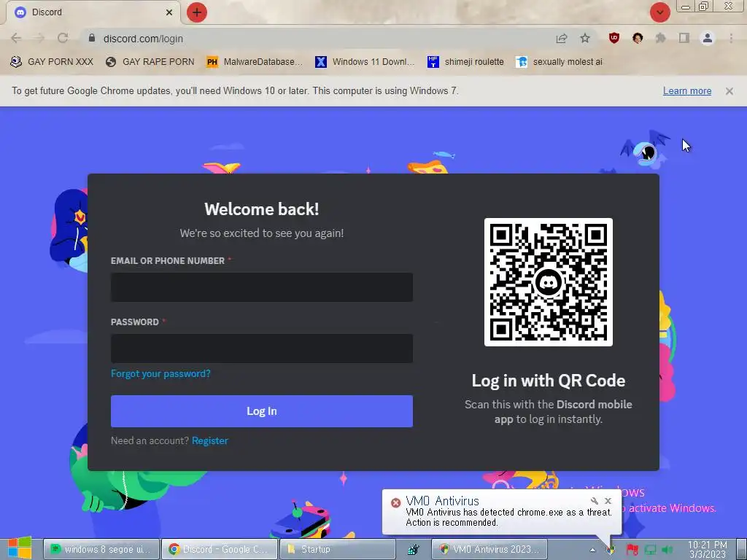
Task: Switch to the windows 8 segoe ui taskbar window
Action: coord(101,549)
